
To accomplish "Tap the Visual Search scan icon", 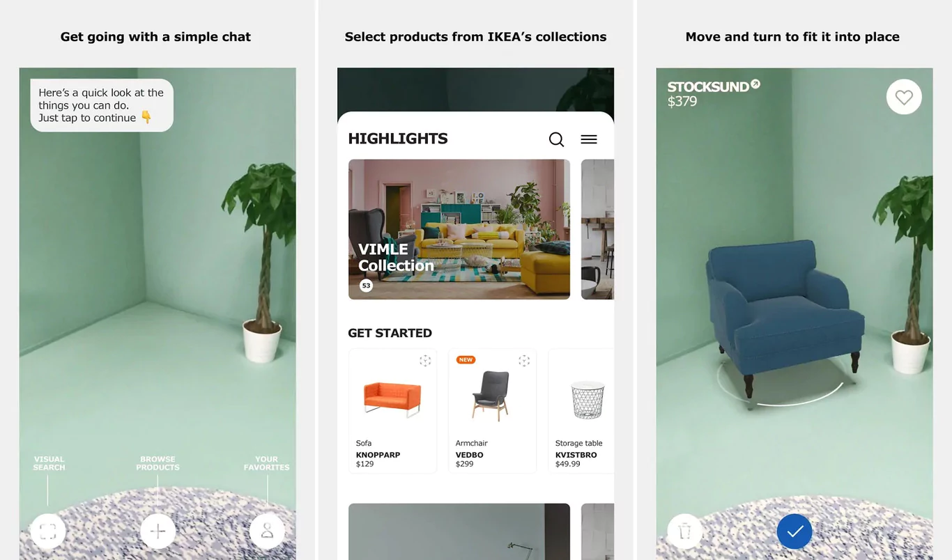I will (x=48, y=531).
